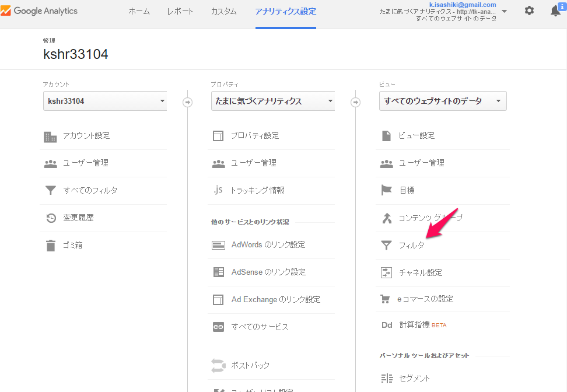Open the account selector arrow in header
The image size is (567, 392).
click(x=504, y=11)
